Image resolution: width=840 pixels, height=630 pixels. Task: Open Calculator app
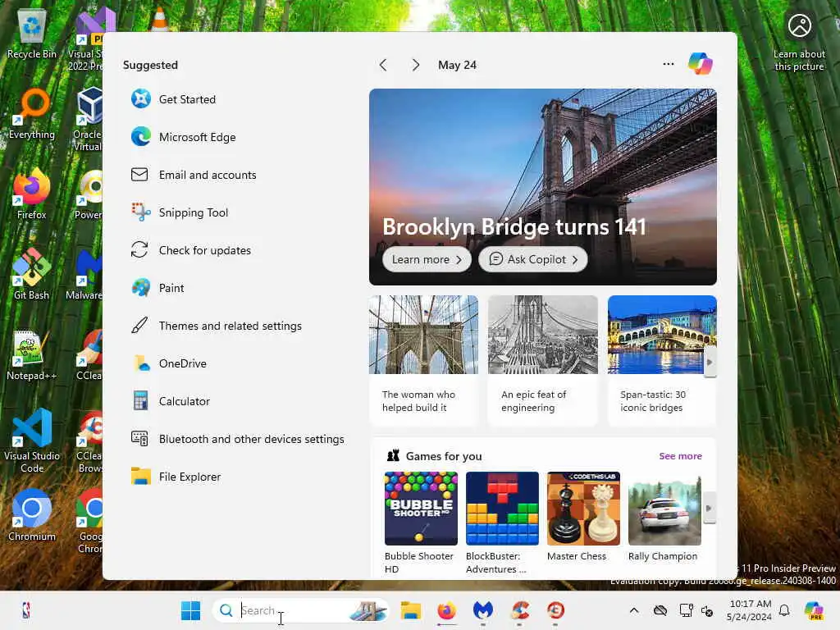[171, 401]
